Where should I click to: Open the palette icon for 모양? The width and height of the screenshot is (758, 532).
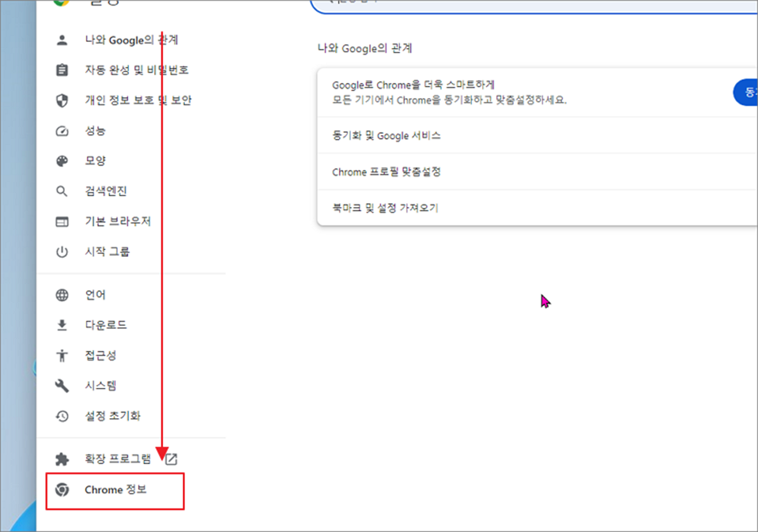point(62,161)
